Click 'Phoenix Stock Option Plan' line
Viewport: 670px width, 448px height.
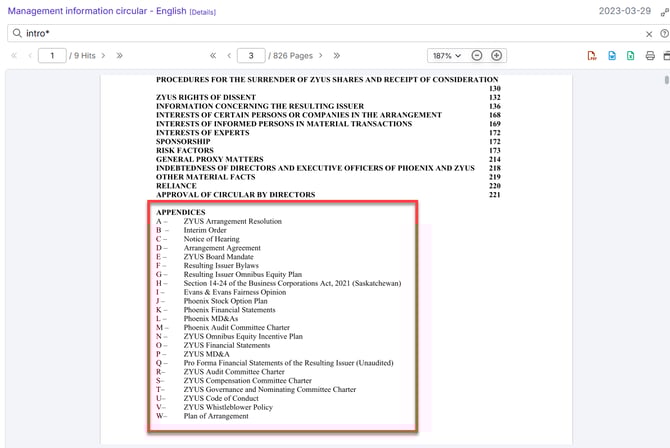[x=225, y=301]
